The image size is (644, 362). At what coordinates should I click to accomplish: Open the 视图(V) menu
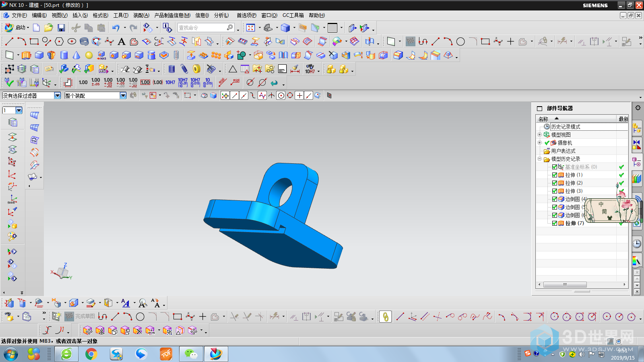(60, 15)
